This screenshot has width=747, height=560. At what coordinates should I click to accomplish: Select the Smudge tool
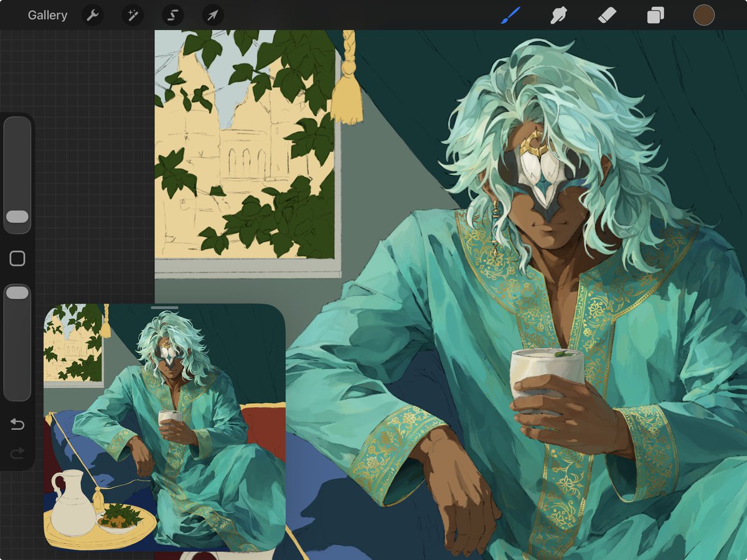click(x=558, y=16)
